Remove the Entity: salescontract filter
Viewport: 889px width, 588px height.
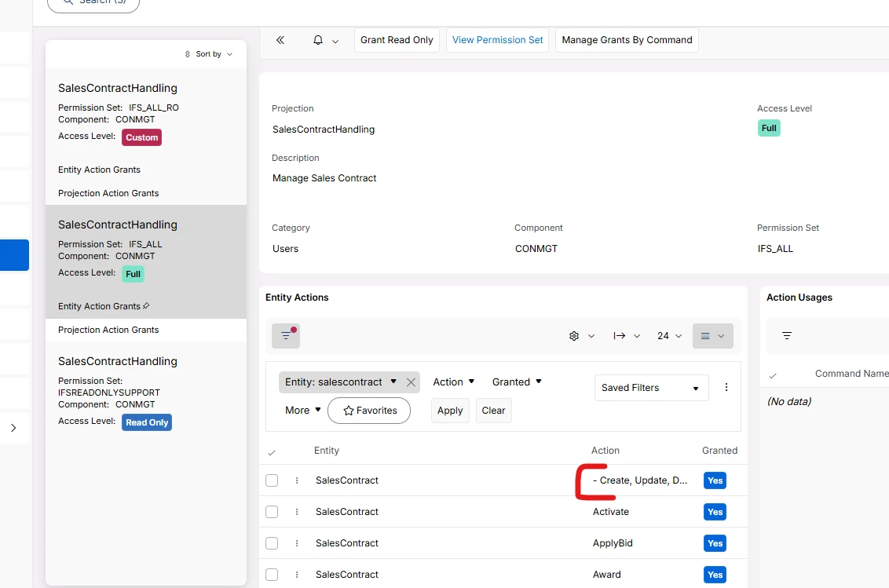pos(411,383)
